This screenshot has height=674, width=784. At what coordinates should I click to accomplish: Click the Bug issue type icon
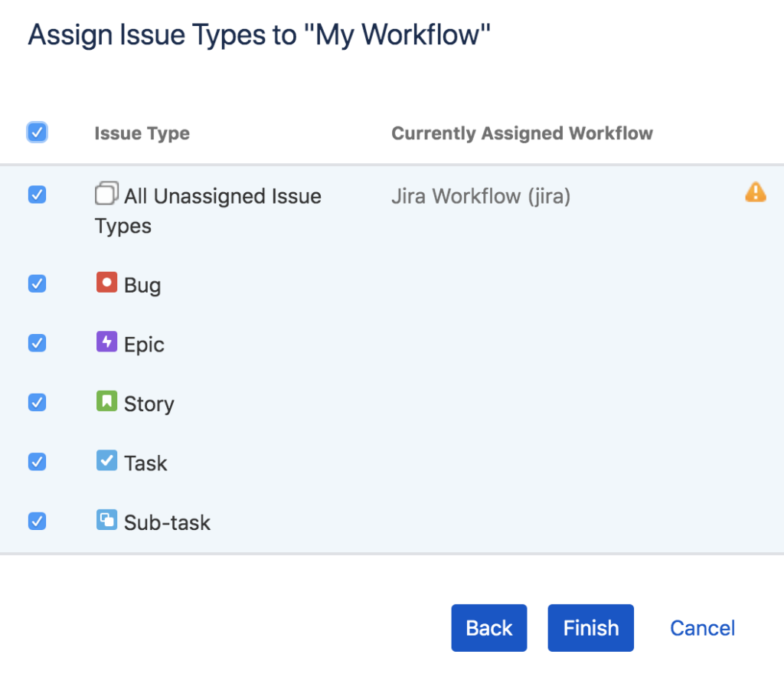pyautogui.click(x=106, y=283)
